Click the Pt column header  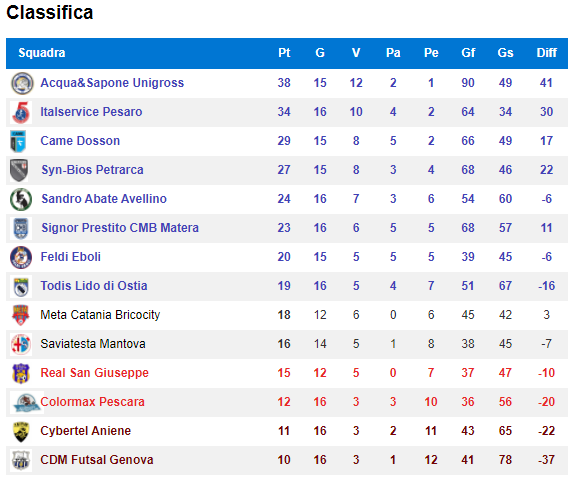(x=284, y=53)
